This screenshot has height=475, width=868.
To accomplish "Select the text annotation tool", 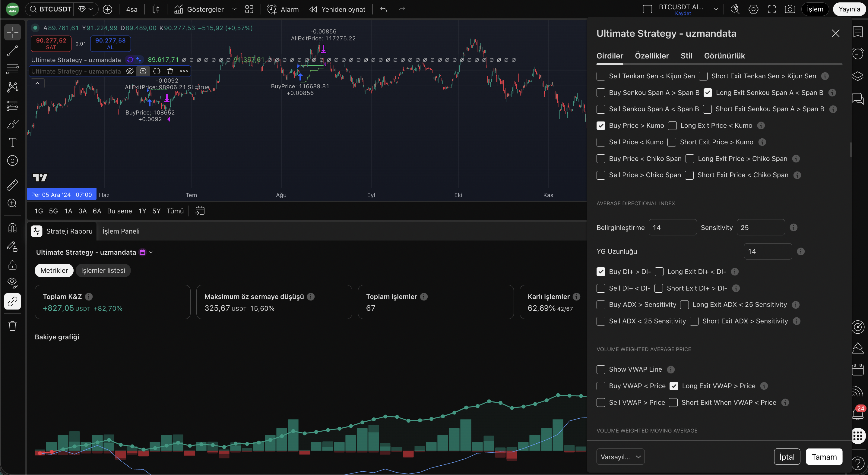I will (x=12, y=142).
